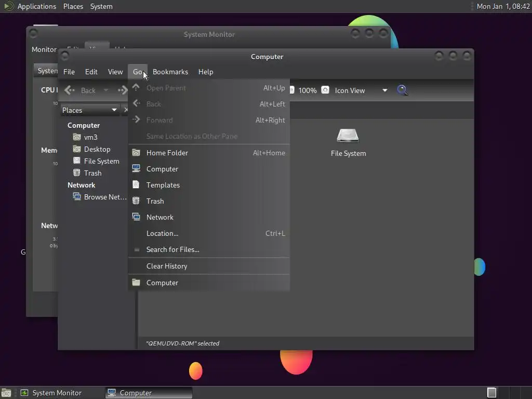Open the View menu
Image resolution: width=532 pixels, height=399 pixels.
coord(115,72)
